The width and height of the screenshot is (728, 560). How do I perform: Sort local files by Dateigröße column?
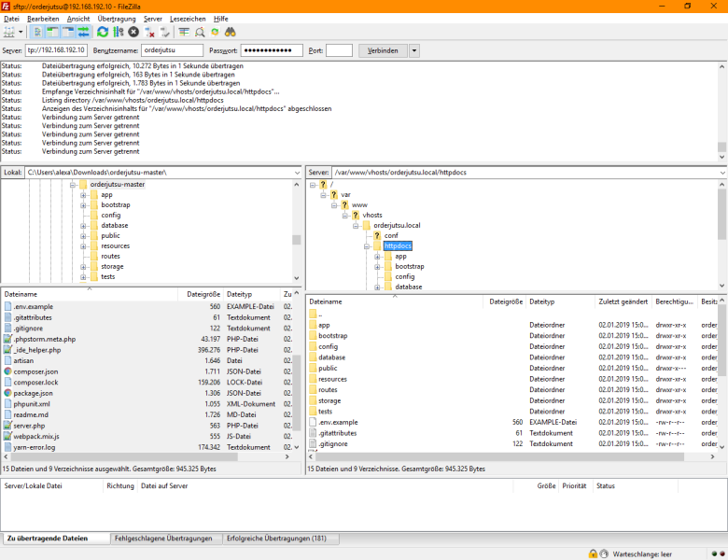203,294
